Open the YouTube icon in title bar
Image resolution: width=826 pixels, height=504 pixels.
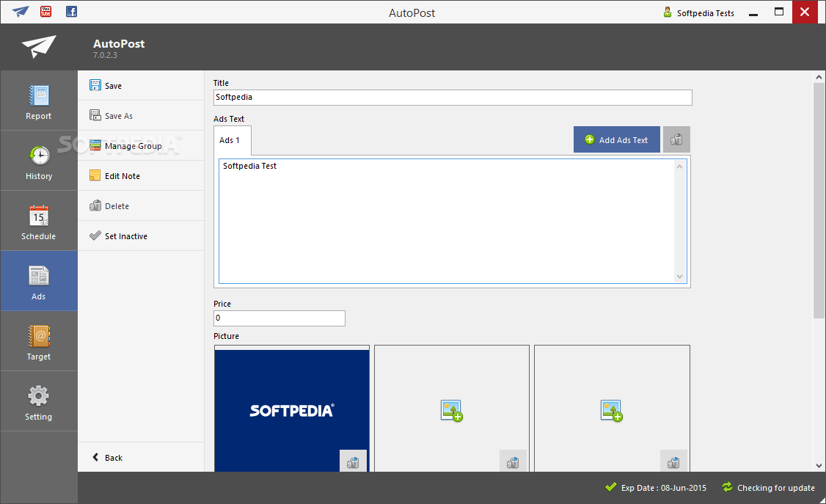tap(45, 11)
